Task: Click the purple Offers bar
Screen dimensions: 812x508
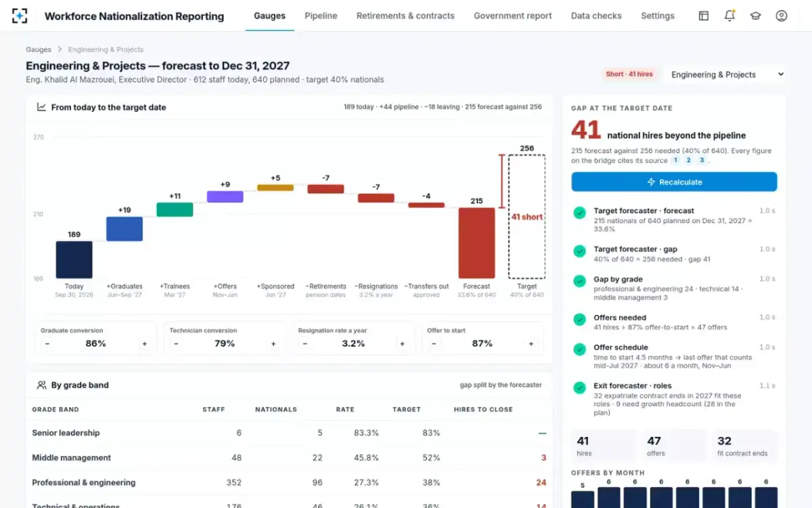Action: [x=225, y=196]
